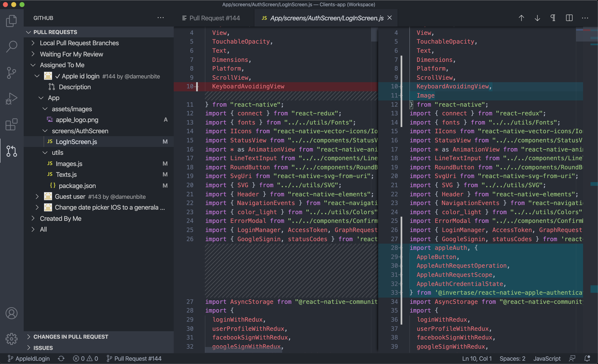
Task: Collapse Assigned To Me group
Action: (x=98, y=65)
